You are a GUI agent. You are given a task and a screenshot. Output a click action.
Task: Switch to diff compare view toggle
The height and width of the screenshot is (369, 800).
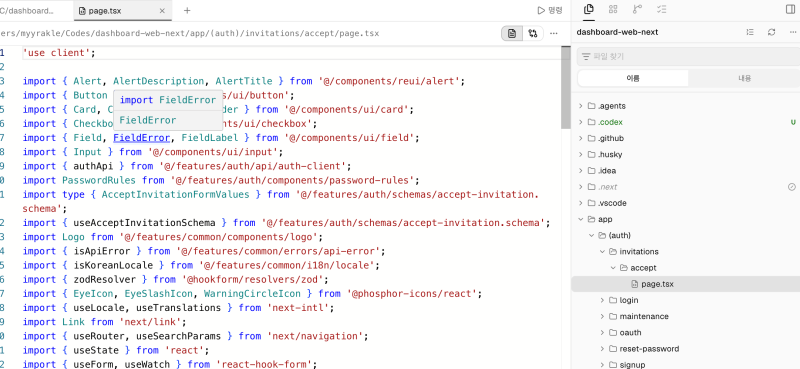[533, 34]
